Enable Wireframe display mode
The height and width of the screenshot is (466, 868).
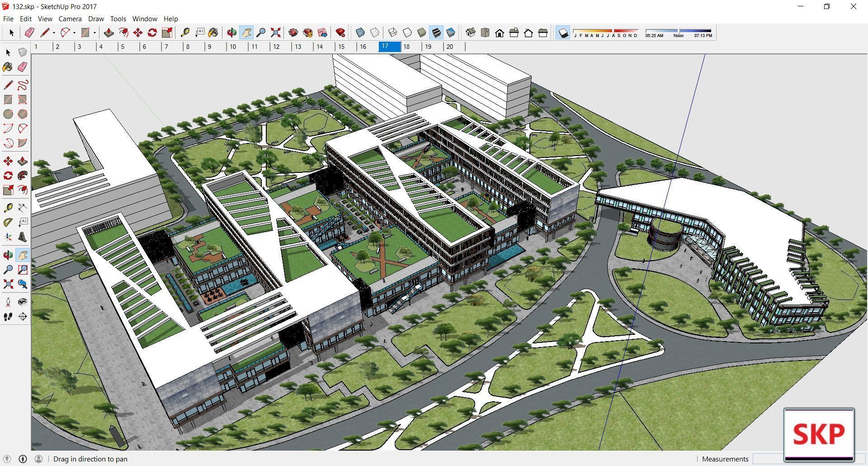(x=392, y=32)
